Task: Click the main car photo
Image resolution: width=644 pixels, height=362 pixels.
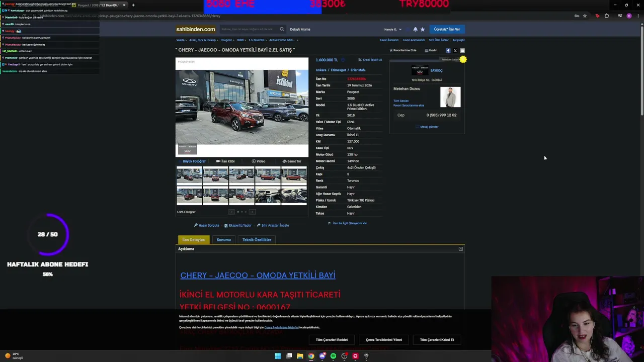Action: (242, 107)
